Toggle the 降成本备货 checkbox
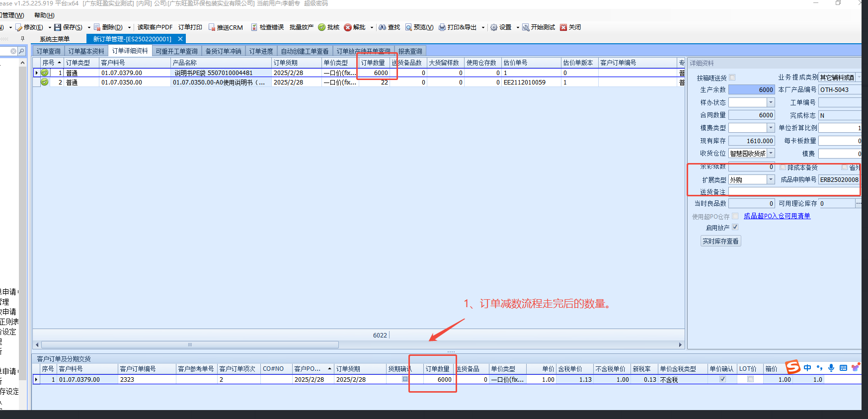 tap(783, 168)
